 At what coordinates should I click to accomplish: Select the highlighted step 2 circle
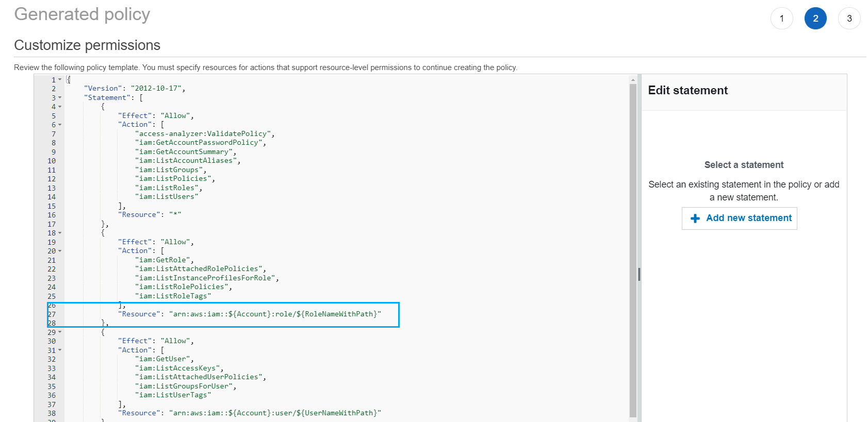pyautogui.click(x=815, y=19)
